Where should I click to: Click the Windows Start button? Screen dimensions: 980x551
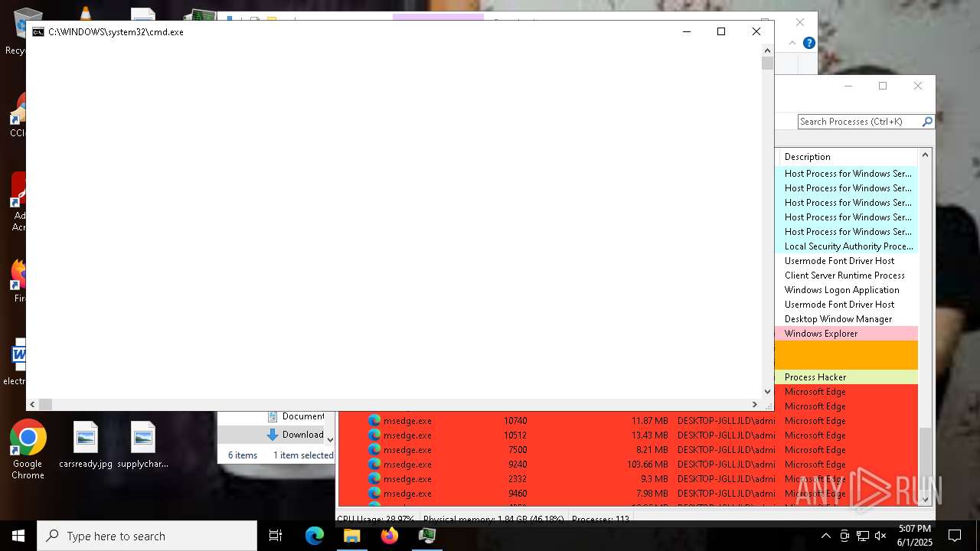point(18,536)
